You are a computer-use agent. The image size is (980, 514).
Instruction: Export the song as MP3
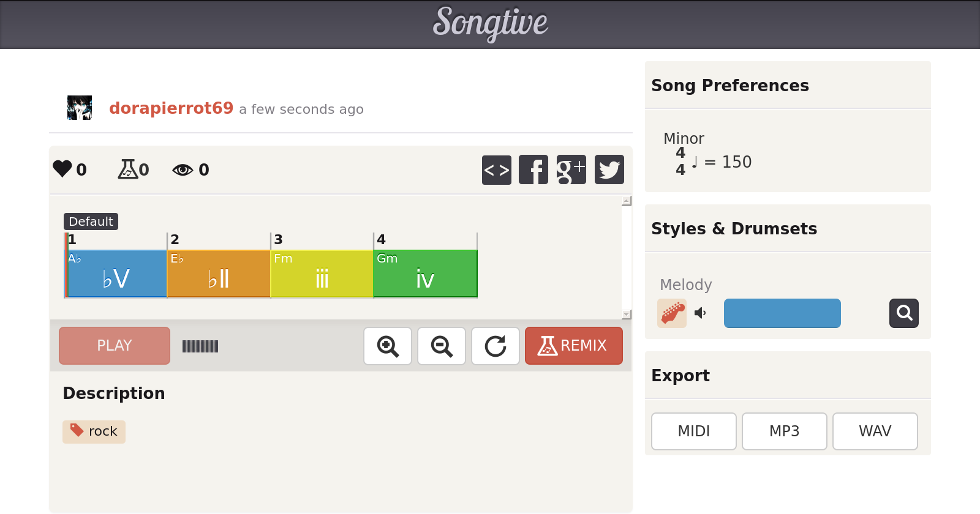click(784, 431)
